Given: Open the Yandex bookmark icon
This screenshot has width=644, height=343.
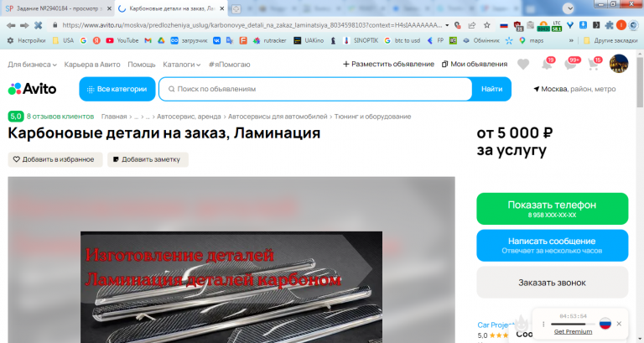Looking at the screenshot, I should click(x=96, y=40).
